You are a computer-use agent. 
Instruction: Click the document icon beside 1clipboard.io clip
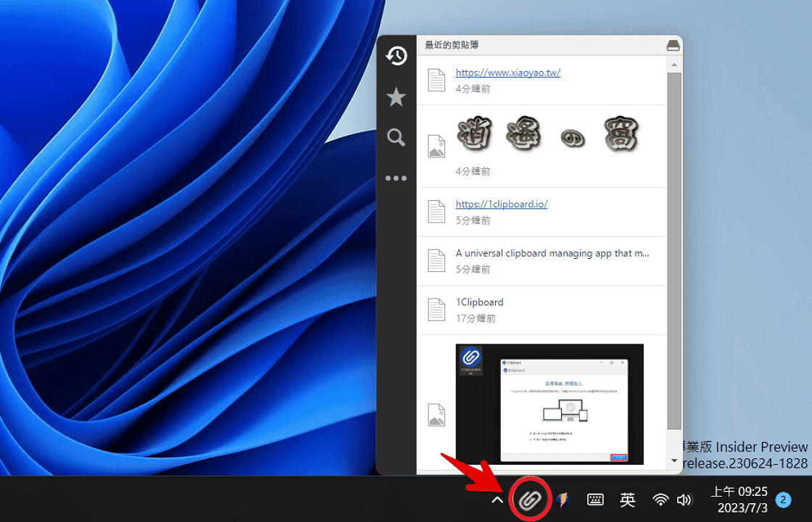pyautogui.click(x=436, y=212)
